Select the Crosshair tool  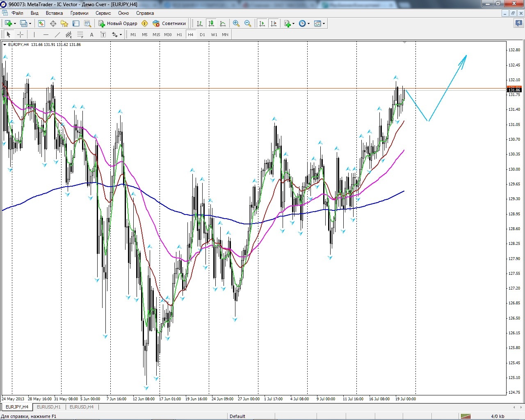pyautogui.click(x=20, y=35)
